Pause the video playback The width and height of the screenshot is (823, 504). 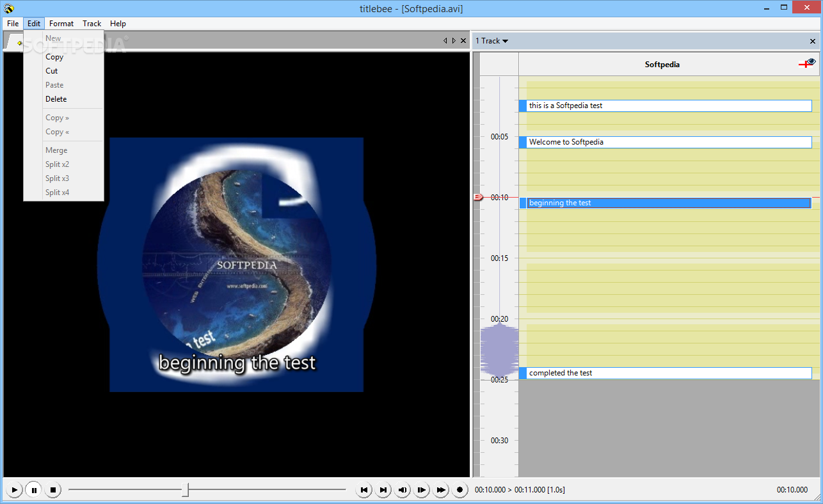[x=34, y=490]
